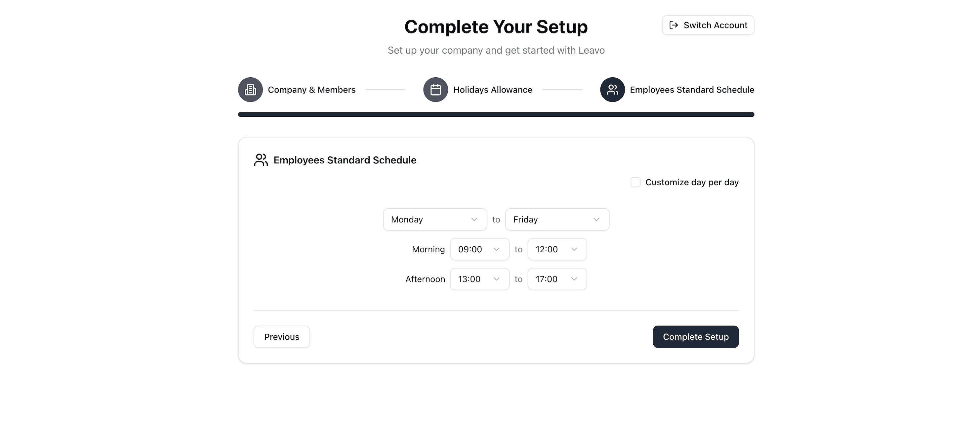Viewport: 980px width, 422px height.
Task: Open the afternoon start dropdown showing 13:00
Action: (x=479, y=279)
